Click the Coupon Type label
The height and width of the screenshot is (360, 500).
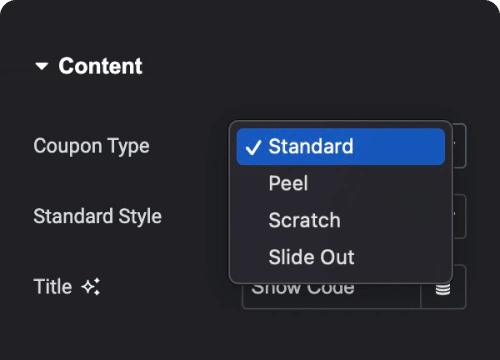[91, 146]
